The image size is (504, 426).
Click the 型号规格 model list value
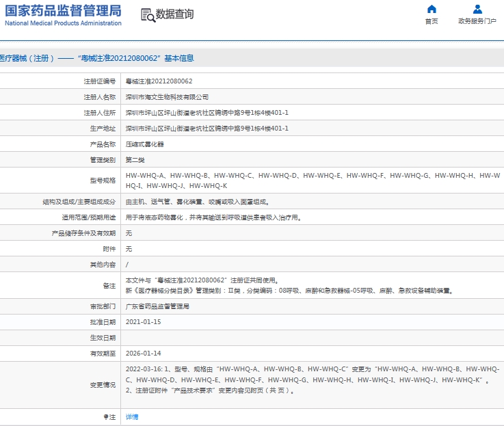pyautogui.click(x=313, y=181)
